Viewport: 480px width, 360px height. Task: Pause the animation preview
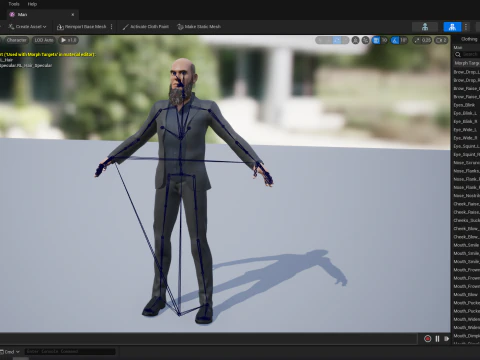click(x=437, y=339)
